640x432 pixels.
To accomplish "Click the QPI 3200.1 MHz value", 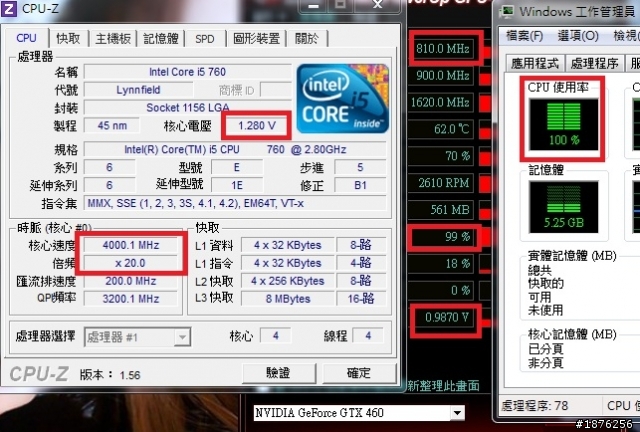I will click(131, 299).
